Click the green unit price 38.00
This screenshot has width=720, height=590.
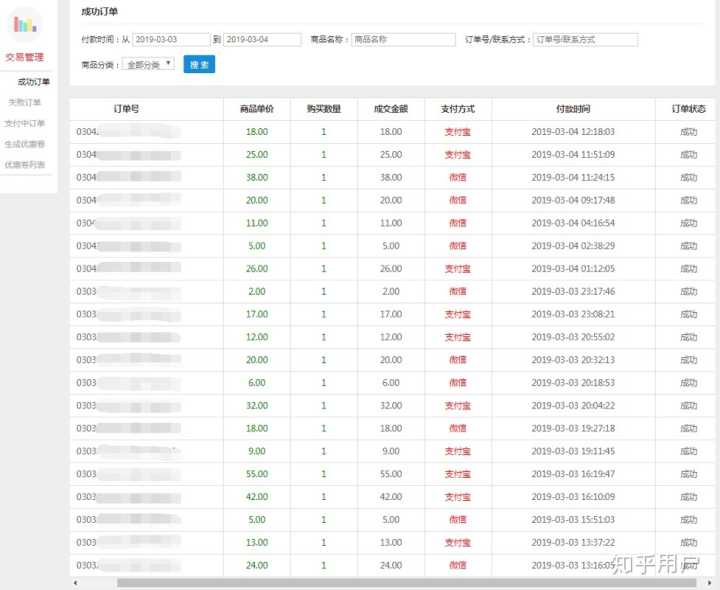[x=257, y=177]
